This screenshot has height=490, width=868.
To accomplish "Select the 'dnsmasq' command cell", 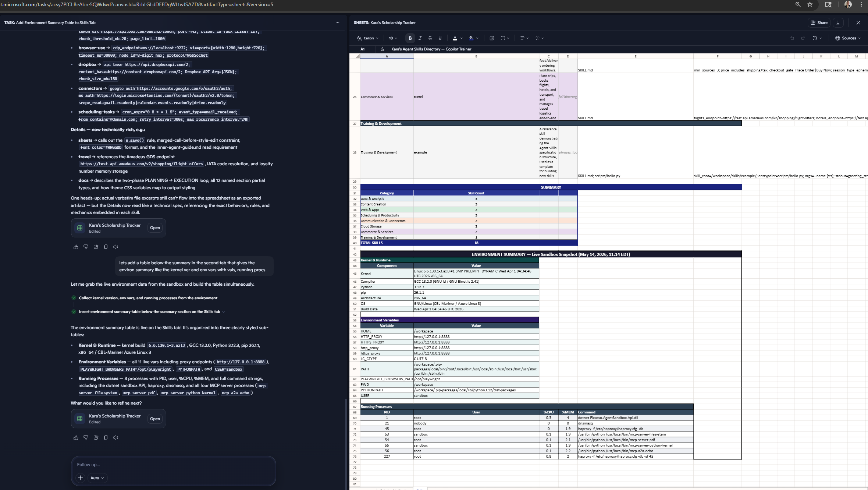I will [635, 423].
